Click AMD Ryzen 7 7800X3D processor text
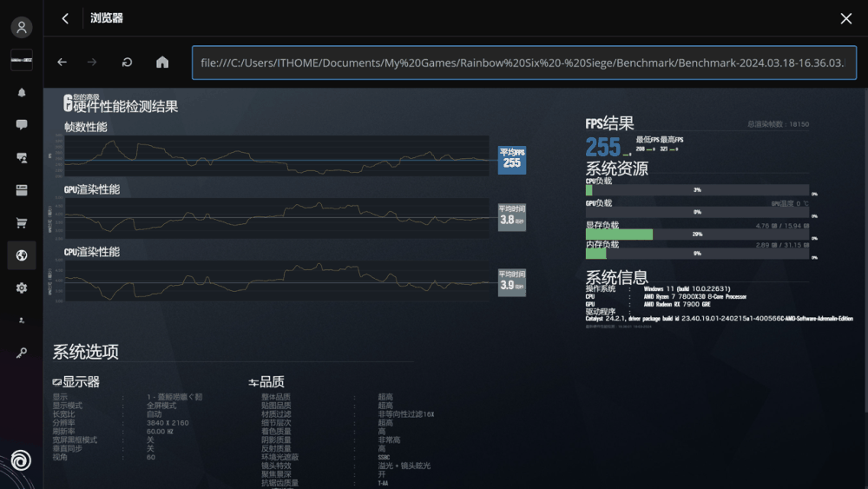Image resolution: width=868 pixels, height=489 pixels. (x=694, y=296)
